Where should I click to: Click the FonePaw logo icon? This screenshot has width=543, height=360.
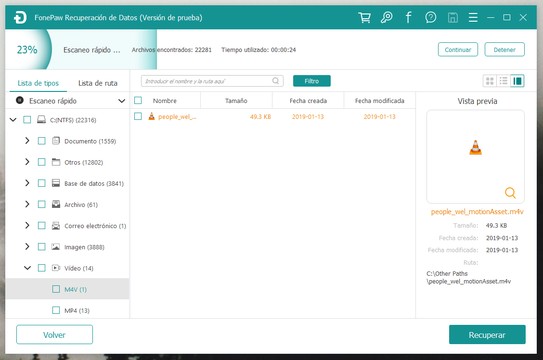click(20, 17)
